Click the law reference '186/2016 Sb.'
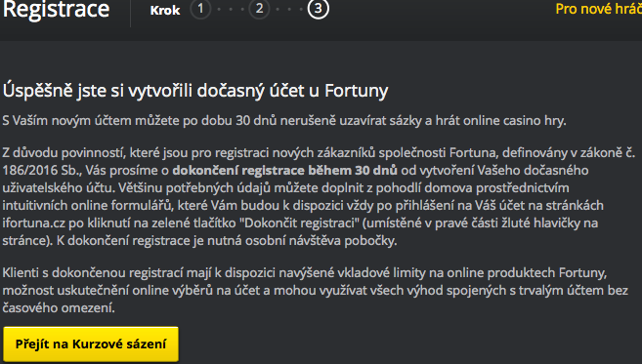Screen dimensions: 642x364 click(x=42, y=170)
